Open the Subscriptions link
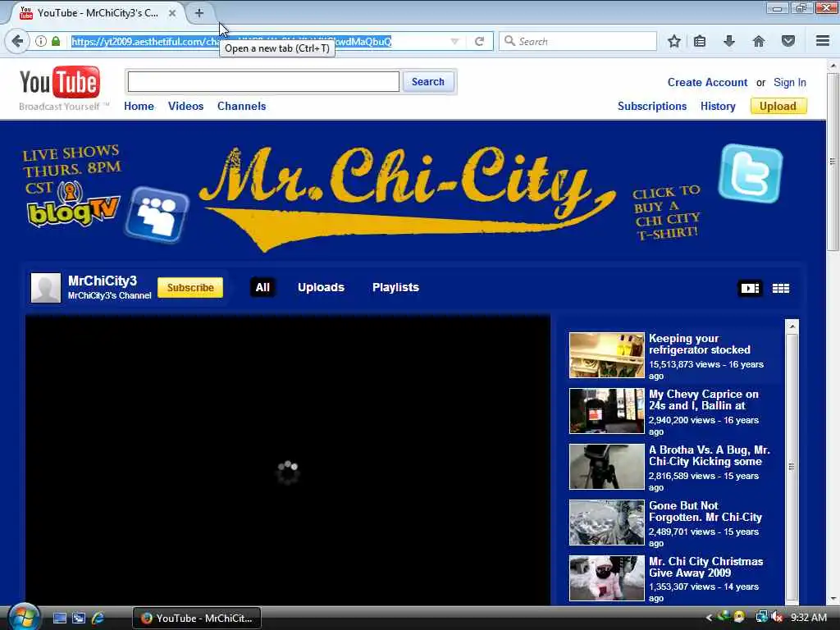 click(x=652, y=106)
